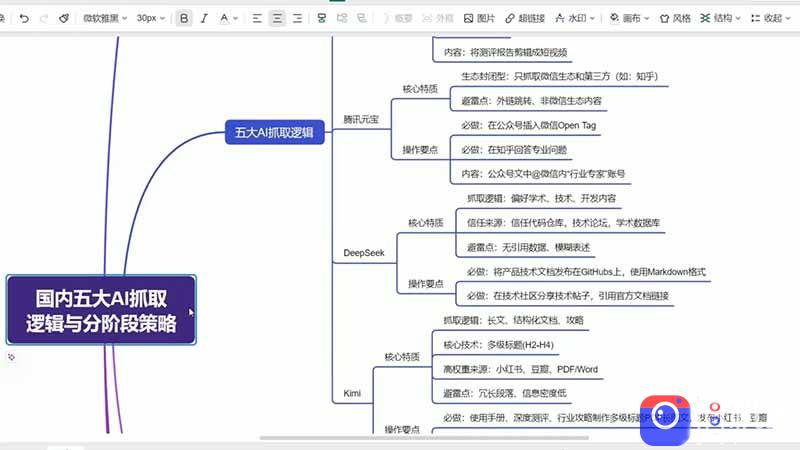Open the 收起 collapse dropdown
800x450 pixels.
pos(770,18)
